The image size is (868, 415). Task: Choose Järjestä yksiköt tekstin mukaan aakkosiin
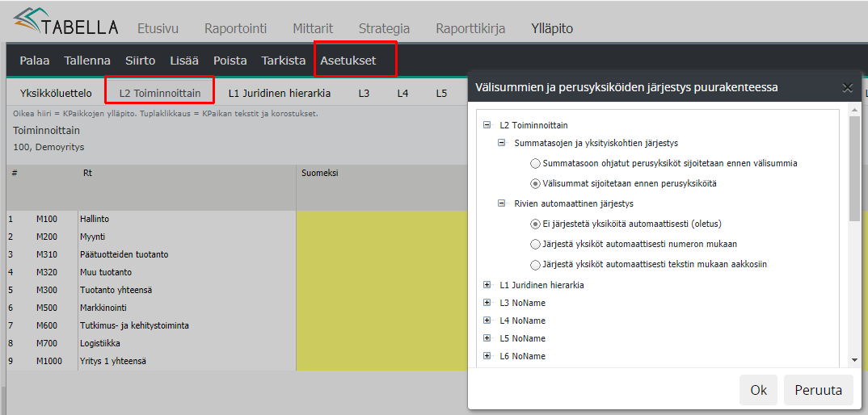click(534, 264)
